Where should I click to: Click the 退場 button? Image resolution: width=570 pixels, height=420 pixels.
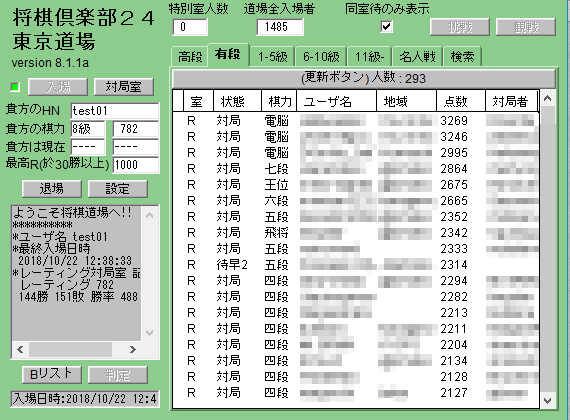pos(52,189)
